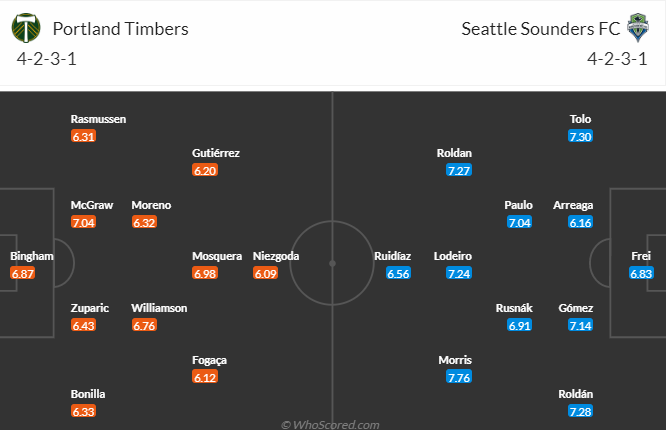
Task: Select Frei's 6.83 rating badge
Action: [641, 273]
